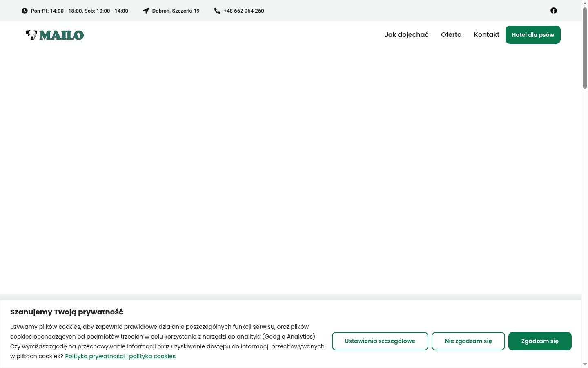Image resolution: width=588 pixels, height=368 pixels.
Task: Click the MAILO dog logo
Action: coord(55,35)
